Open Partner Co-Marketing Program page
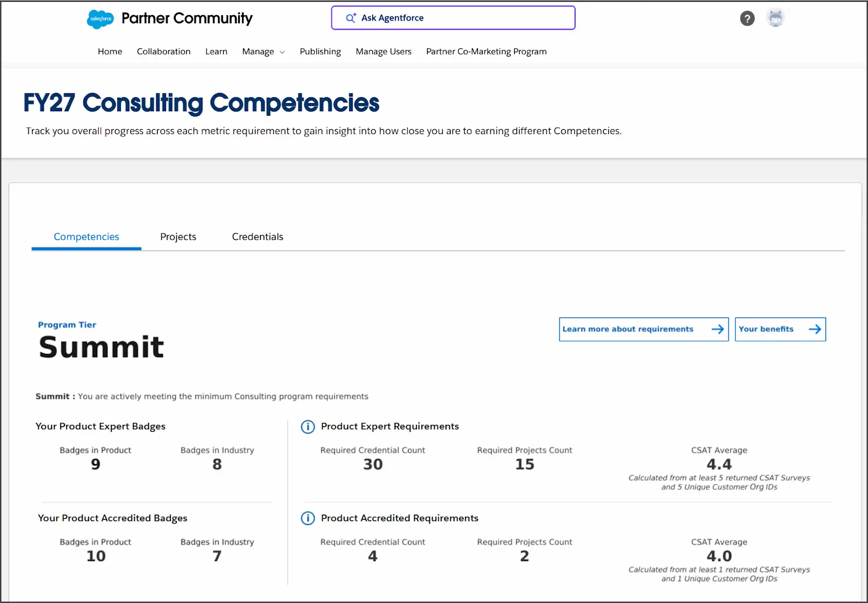 point(487,52)
